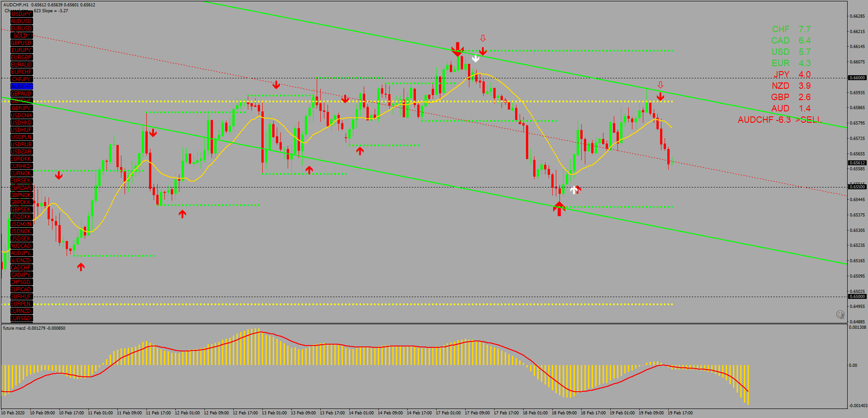Click the expert advisor smiley icon
Image resolution: width=868 pixels, height=418 pixels.
(840, 314)
